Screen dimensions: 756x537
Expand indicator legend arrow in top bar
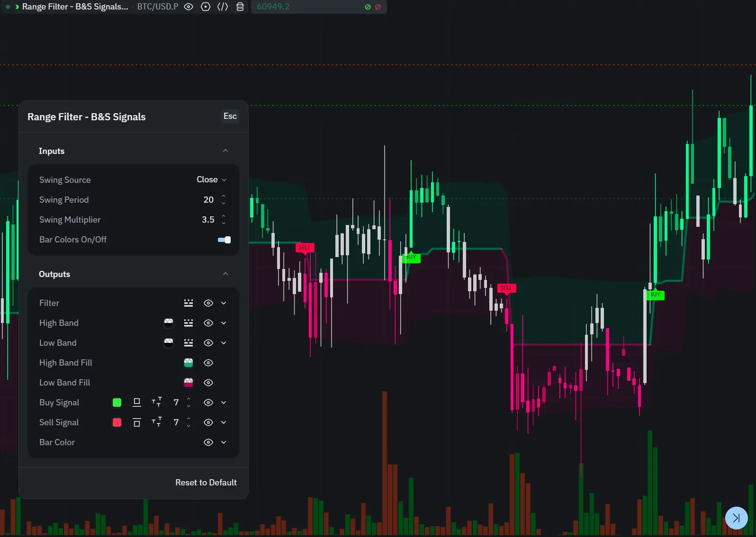pyautogui.click(x=17, y=7)
